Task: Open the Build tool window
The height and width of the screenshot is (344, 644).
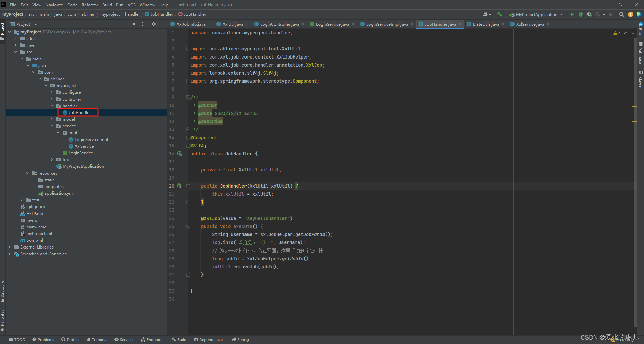Action: 179,340
